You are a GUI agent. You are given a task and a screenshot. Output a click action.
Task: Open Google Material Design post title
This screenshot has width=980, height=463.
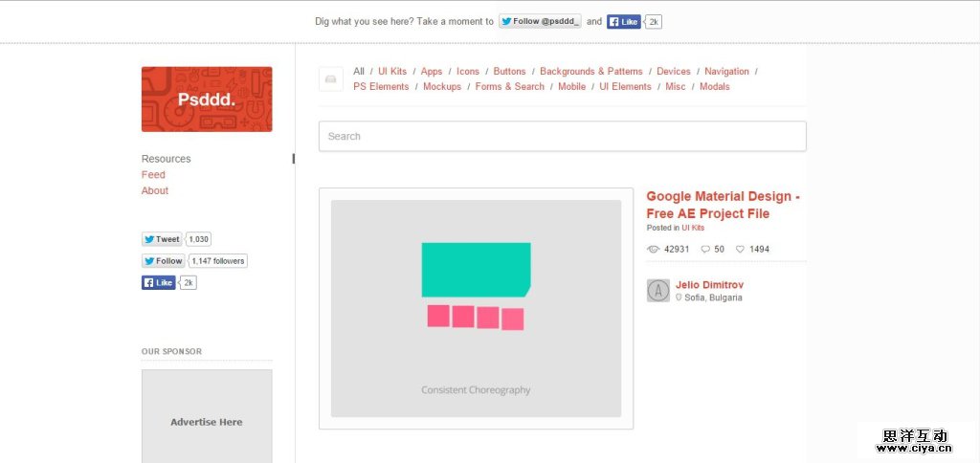[724, 205]
